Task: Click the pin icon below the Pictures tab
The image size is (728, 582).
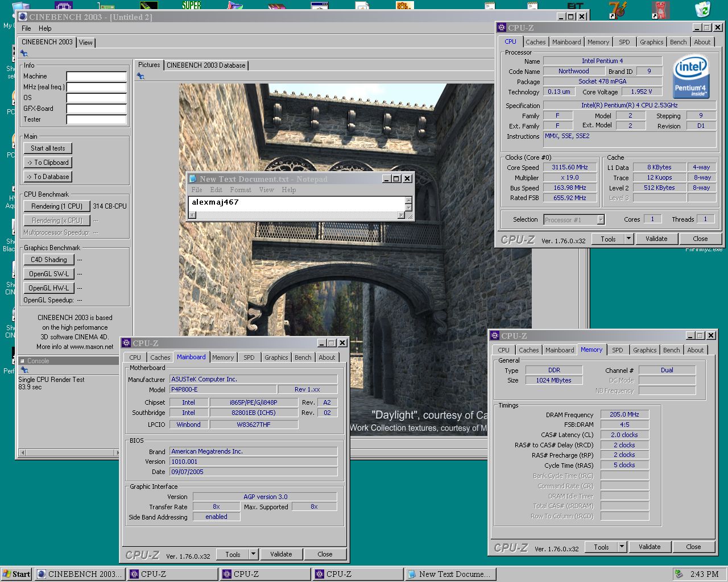Action: coord(140,76)
